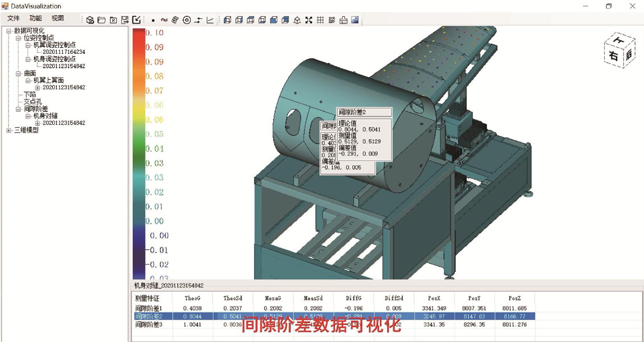
Task: Click the line chart toolbar icon
Action: (210, 20)
